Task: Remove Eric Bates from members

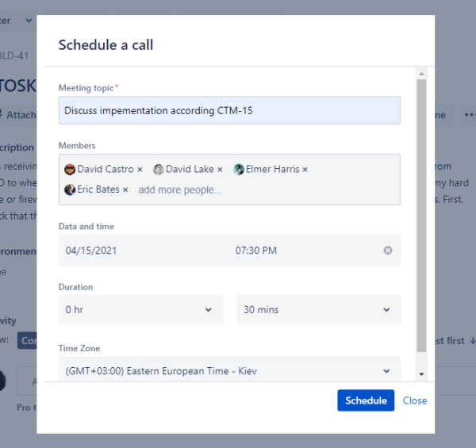Action: tap(125, 190)
